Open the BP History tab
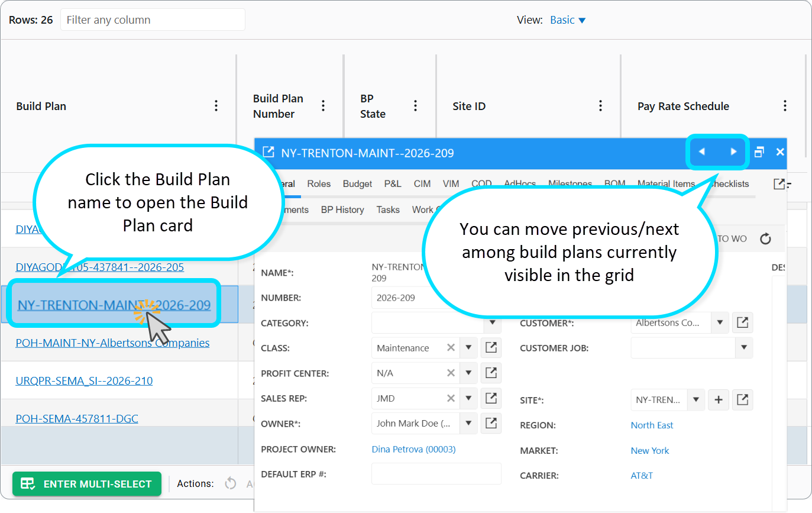The width and height of the screenshot is (812, 513). [342, 209]
